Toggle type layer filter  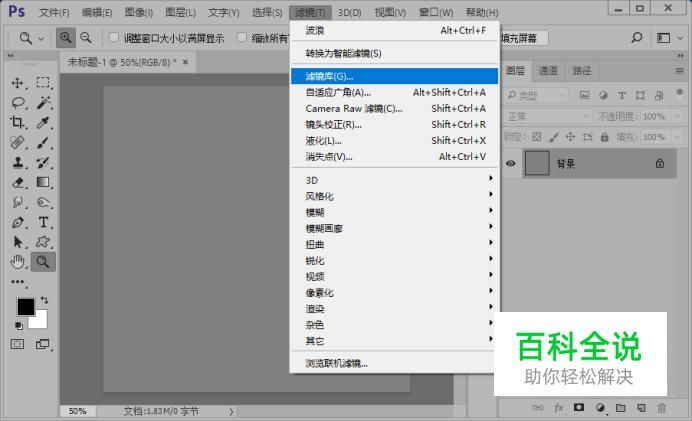pyautogui.click(x=622, y=95)
